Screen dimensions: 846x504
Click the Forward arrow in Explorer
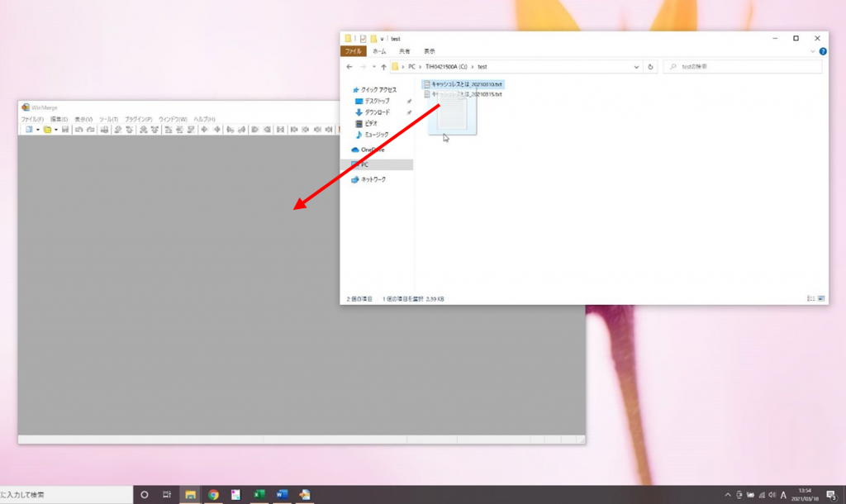[x=364, y=67]
